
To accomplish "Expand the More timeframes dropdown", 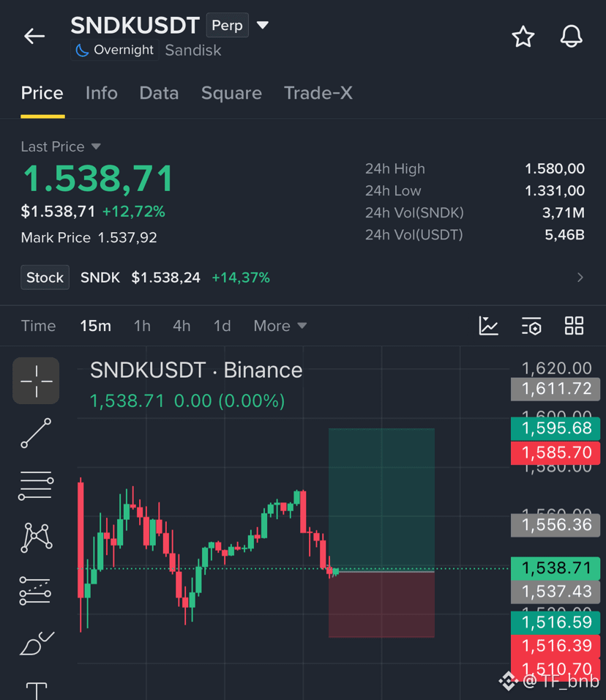I will point(280,326).
